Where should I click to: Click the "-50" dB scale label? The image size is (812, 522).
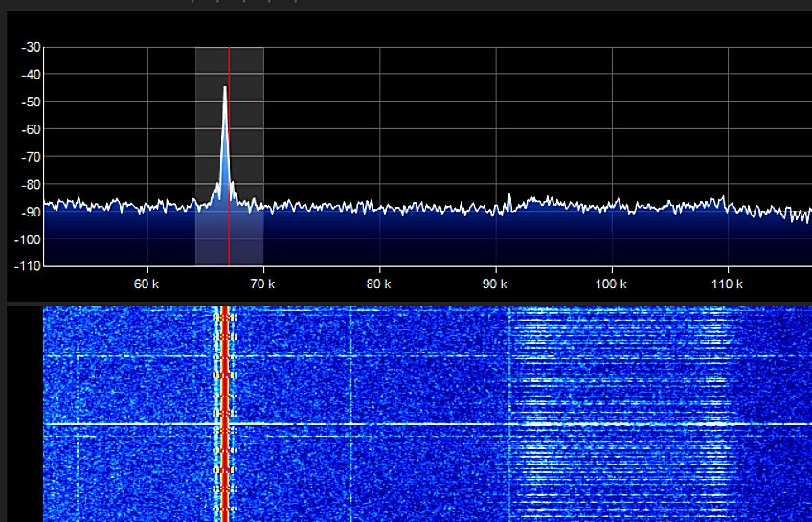[x=31, y=102]
